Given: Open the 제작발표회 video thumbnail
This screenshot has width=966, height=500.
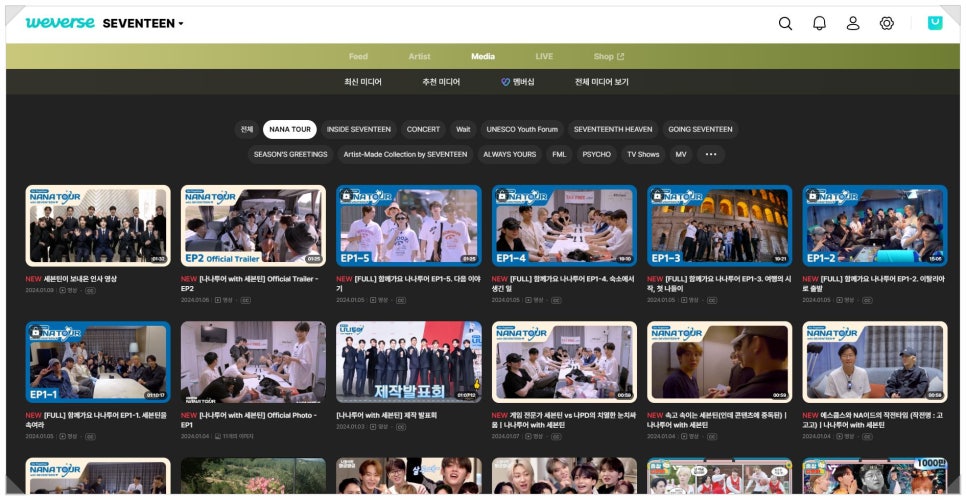Looking at the screenshot, I should [x=409, y=362].
